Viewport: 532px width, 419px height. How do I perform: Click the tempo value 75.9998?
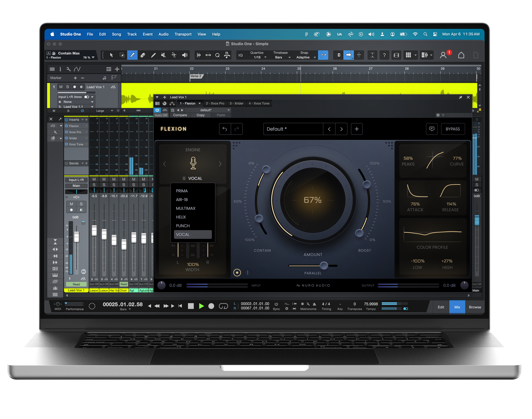371,304
